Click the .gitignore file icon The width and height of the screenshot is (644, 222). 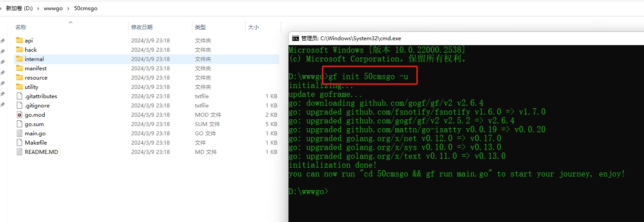(x=19, y=105)
